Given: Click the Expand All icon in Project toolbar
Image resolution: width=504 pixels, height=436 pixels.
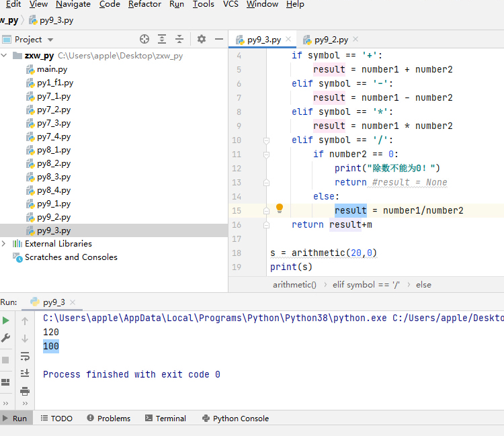Looking at the screenshot, I should pyautogui.click(x=162, y=39).
